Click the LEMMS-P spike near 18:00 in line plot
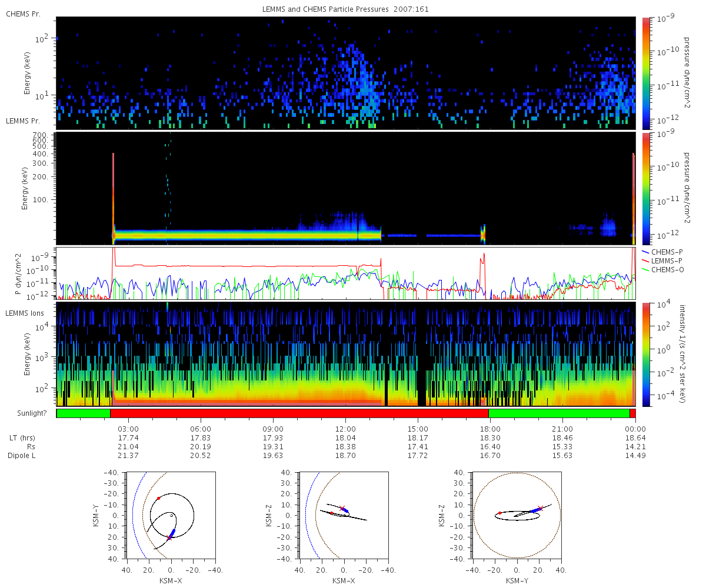Image resolution: width=706 pixels, height=588 pixels. tap(484, 272)
